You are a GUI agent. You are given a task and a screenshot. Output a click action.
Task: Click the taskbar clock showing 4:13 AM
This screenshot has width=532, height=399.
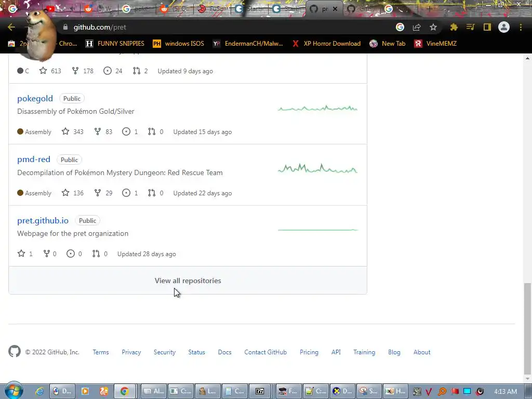506,392
